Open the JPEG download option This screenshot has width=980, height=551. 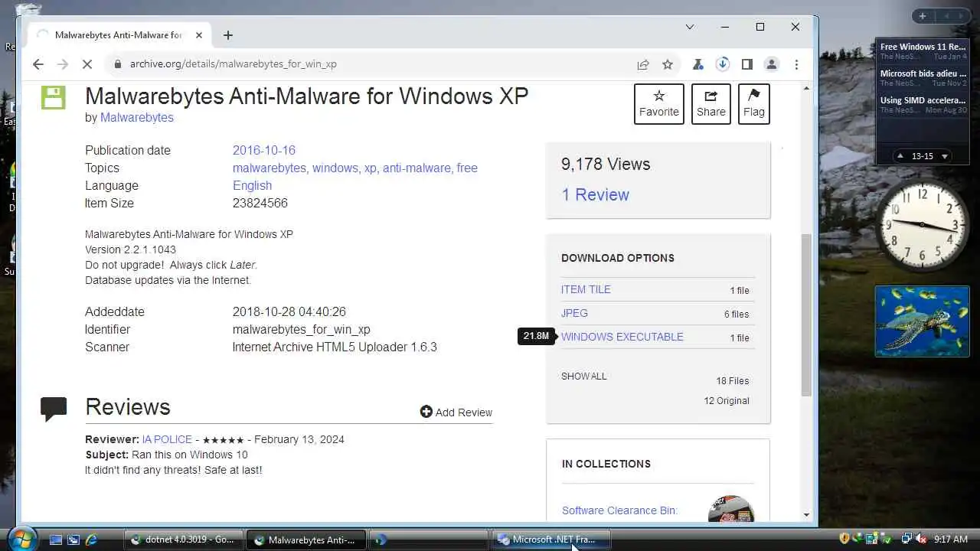[x=574, y=313]
